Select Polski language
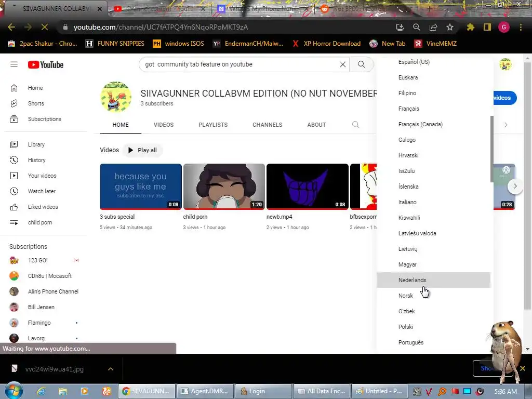The height and width of the screenshot is (399, 532). pos(434,327)
